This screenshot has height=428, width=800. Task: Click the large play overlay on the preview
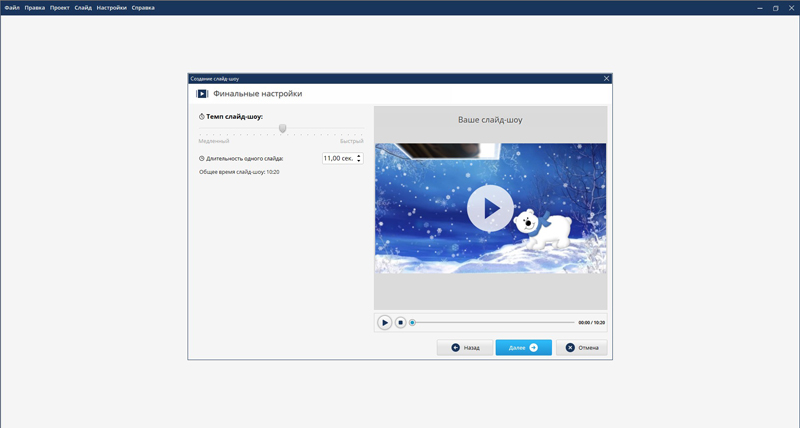(x=490, y=208)
